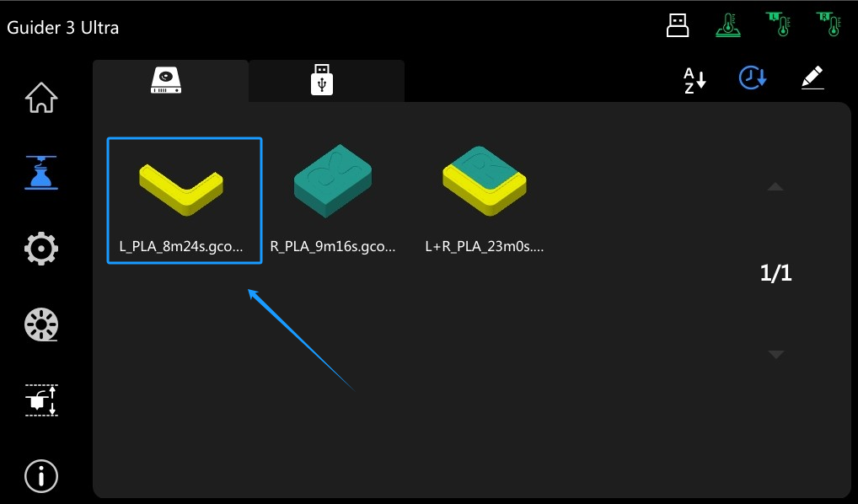Tap the pencil edit icon
Viewport: 858px width, 504px height.
(x=812, y=78)
